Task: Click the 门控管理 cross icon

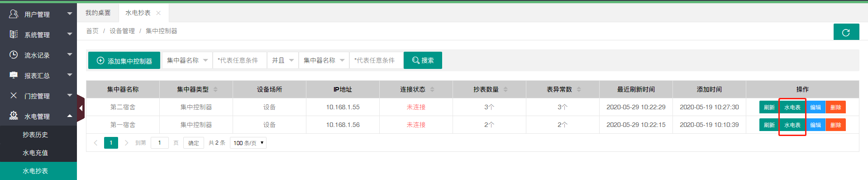Action: [14, 96]
